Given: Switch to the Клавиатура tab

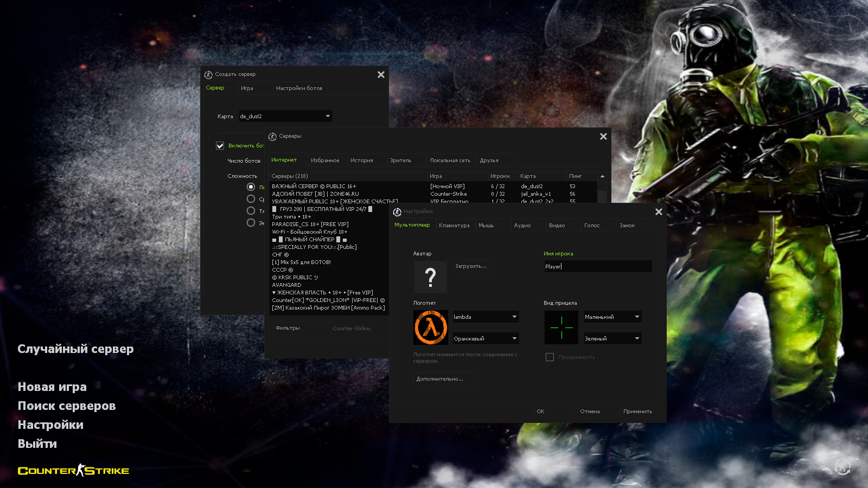Looking at the screenshot, I should [x=454, y=226].
